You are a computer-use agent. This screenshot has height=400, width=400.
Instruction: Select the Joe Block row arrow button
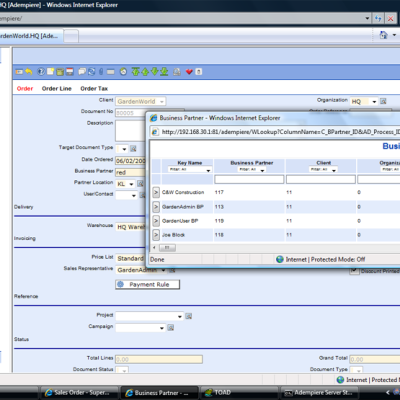[156, 235]
